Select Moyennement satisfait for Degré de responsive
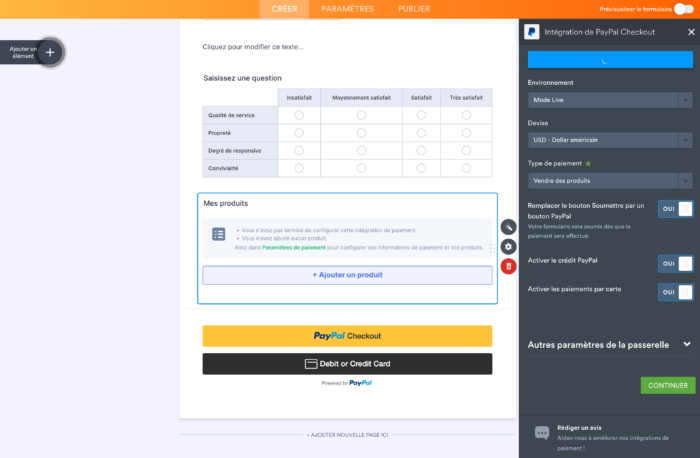 361,150
